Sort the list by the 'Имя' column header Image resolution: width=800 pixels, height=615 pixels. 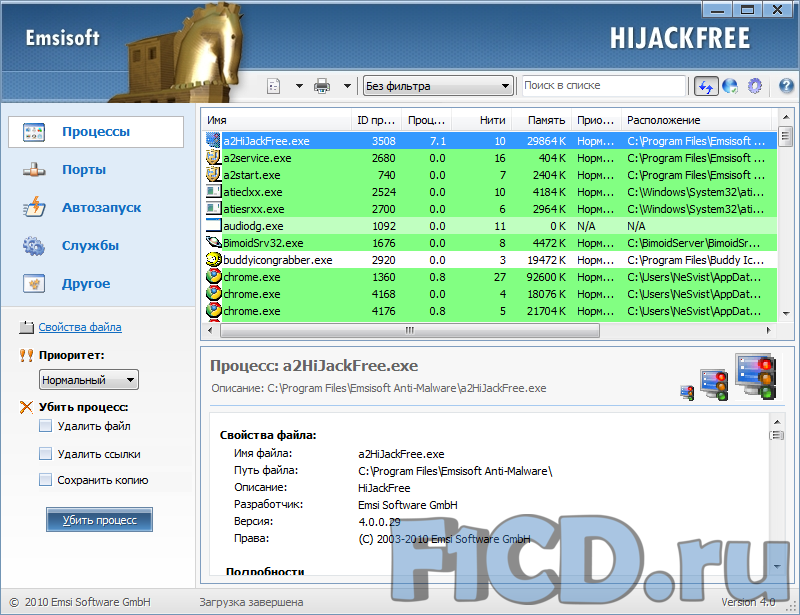point(276,120)
